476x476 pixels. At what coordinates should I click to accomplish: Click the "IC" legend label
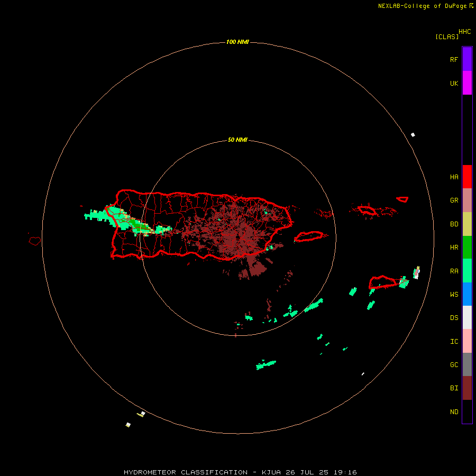[x=454, y=342]
